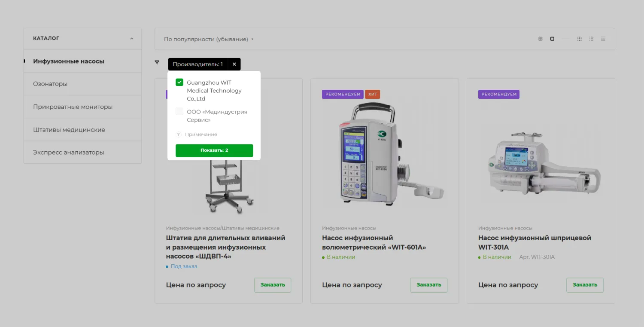This screenshot has width=644, height=327.
Task: Click Арт. WIT-301A article text
Action: pyautogui.click(x=537, y=257)
